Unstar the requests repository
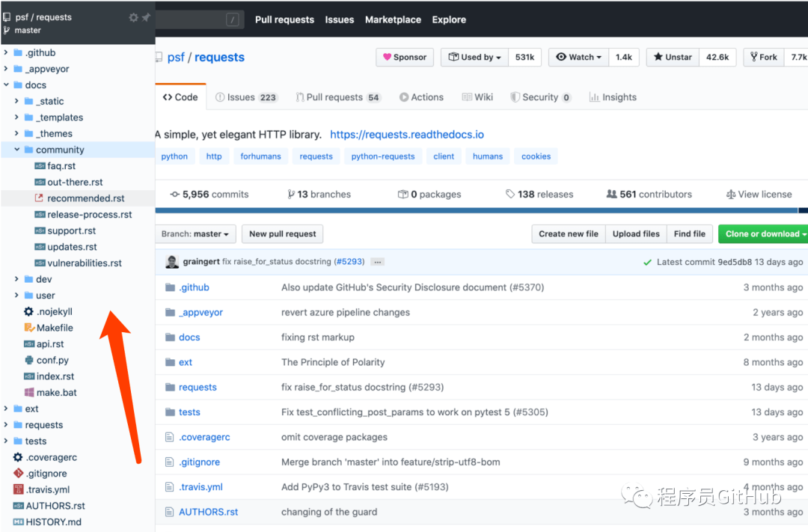 coord(671,57)
